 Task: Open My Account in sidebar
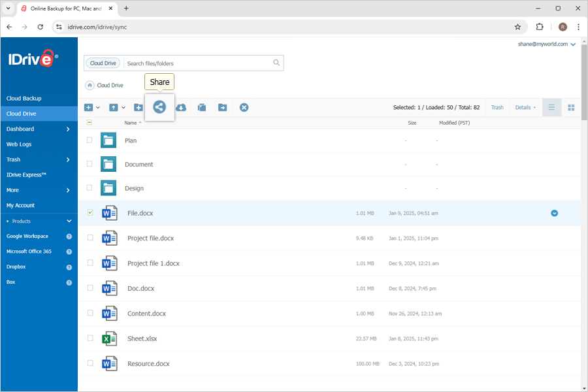[x=20, y=206]
